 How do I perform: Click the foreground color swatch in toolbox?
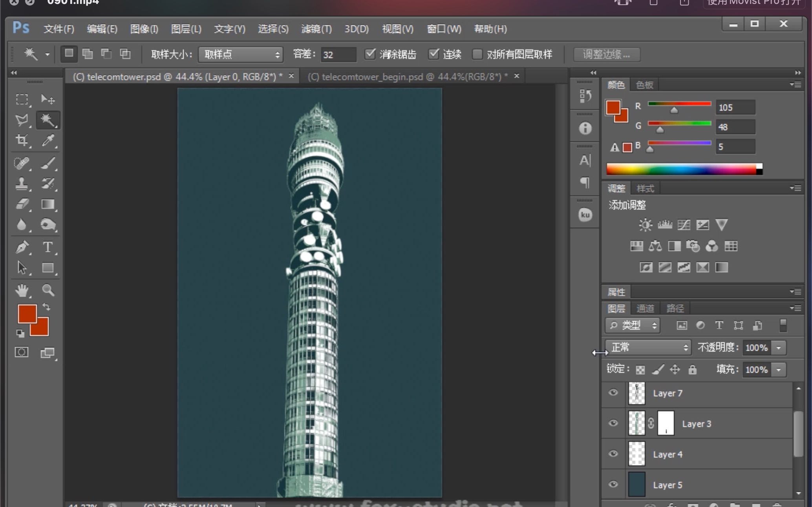point(26,313)
